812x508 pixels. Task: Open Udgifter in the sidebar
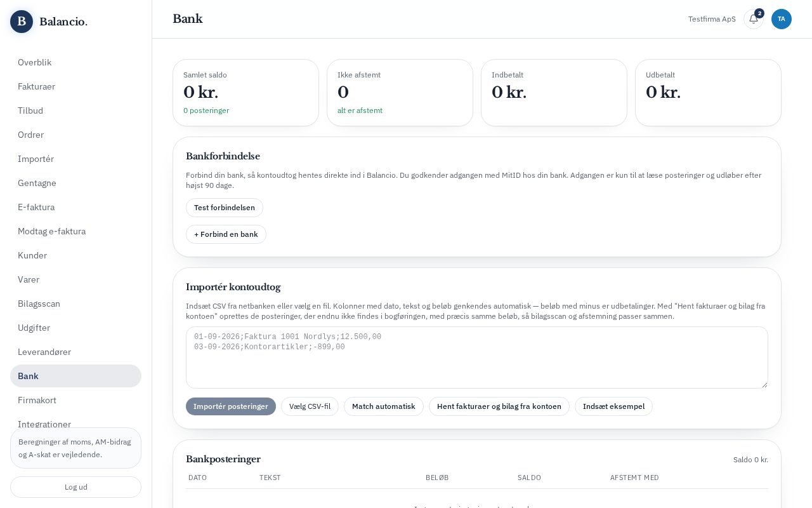click(x=75, y=328)
